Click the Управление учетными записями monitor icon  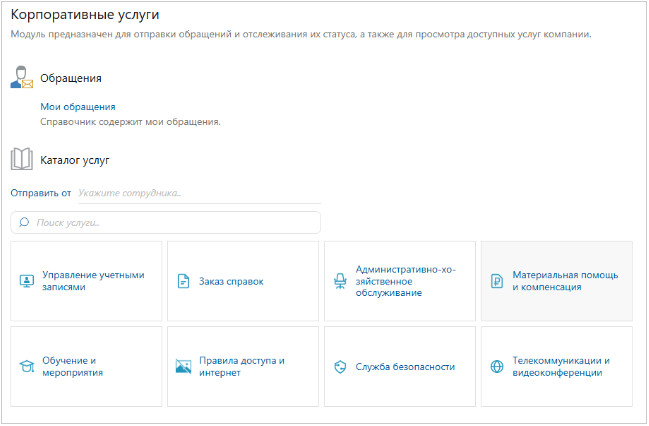click(26, 281)
